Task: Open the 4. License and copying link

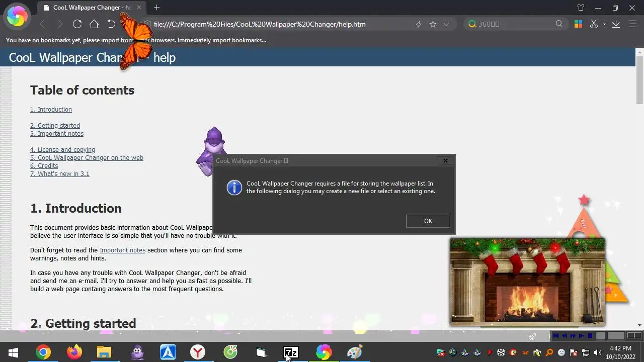Action: pos(62,149)
